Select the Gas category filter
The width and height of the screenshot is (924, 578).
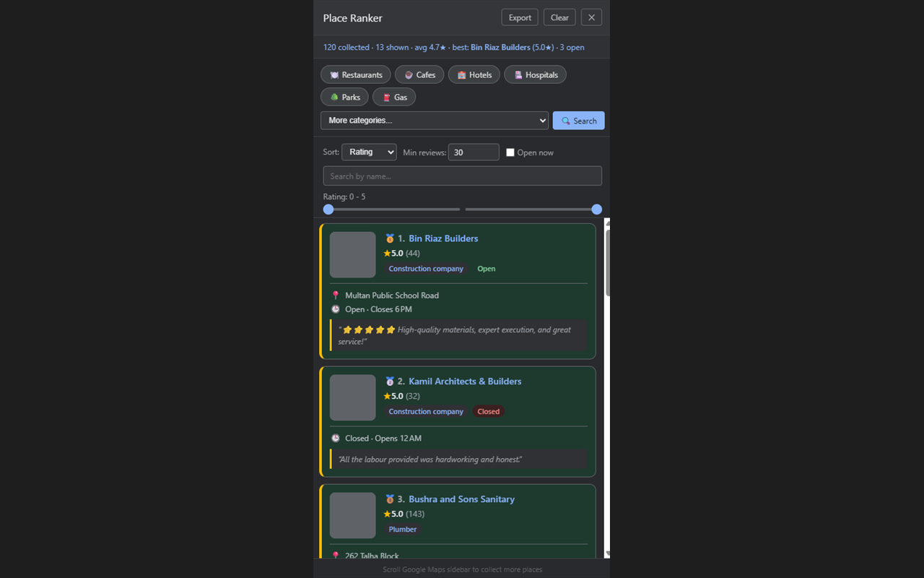point(393,97)
